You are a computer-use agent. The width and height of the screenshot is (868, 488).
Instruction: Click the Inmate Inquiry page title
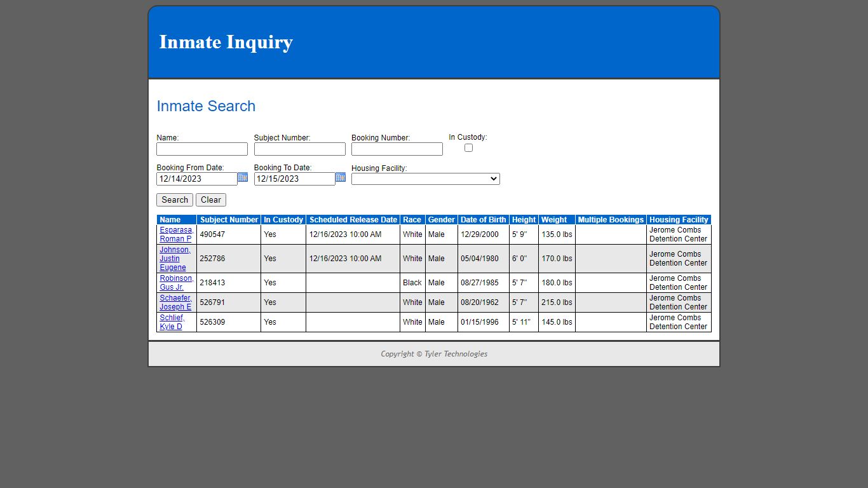click(226, 42)
